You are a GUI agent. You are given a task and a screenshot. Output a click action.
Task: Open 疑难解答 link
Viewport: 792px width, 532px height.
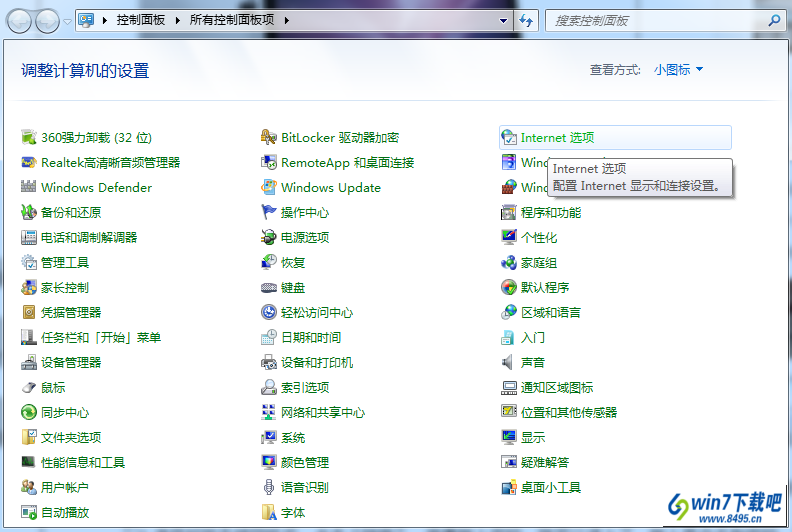pos(545,462)
